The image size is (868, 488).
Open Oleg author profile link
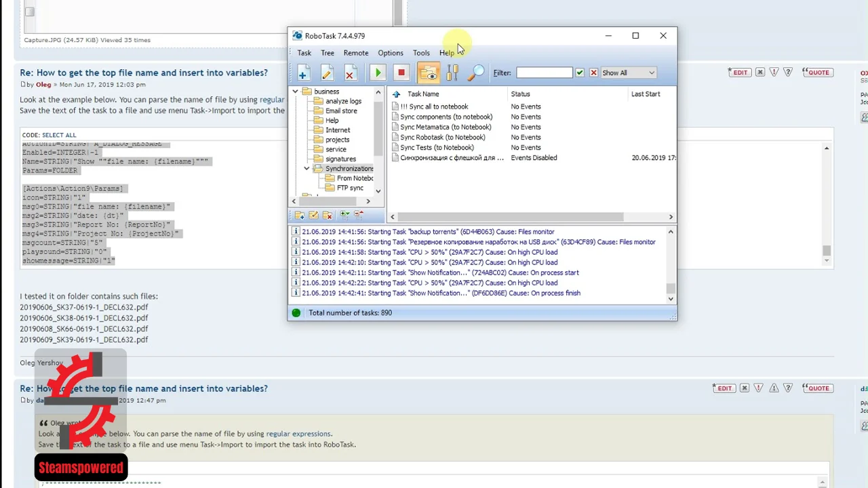[43, 85]
